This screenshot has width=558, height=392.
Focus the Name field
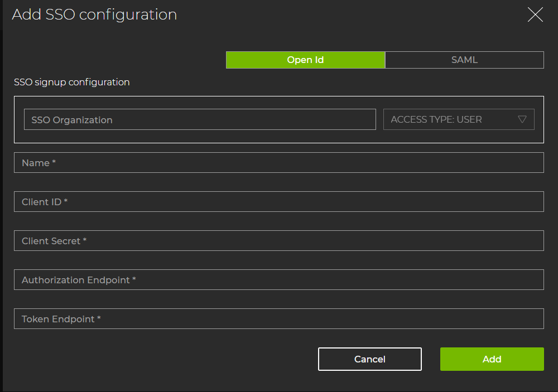(x=279, y=162)
